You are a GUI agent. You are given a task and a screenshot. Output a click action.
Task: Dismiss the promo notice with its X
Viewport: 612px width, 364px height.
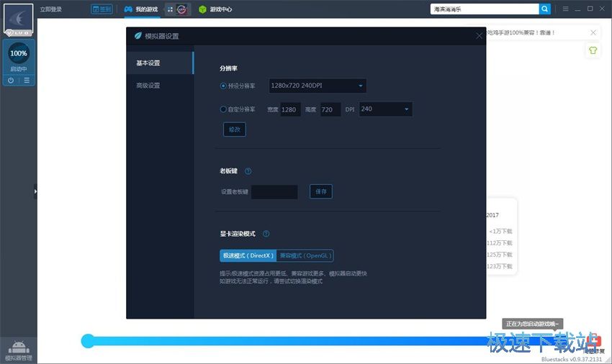(x=593, y=32)
